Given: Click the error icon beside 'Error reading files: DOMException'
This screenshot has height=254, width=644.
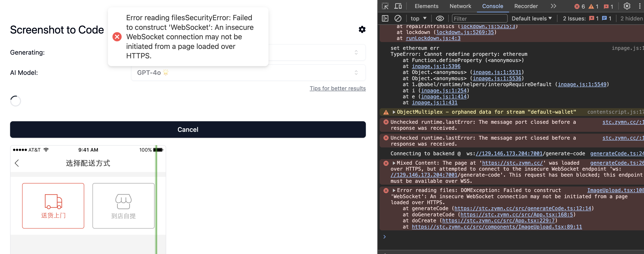Looking at the screenshot, I should pyautogui.click(x=386, y=190).
